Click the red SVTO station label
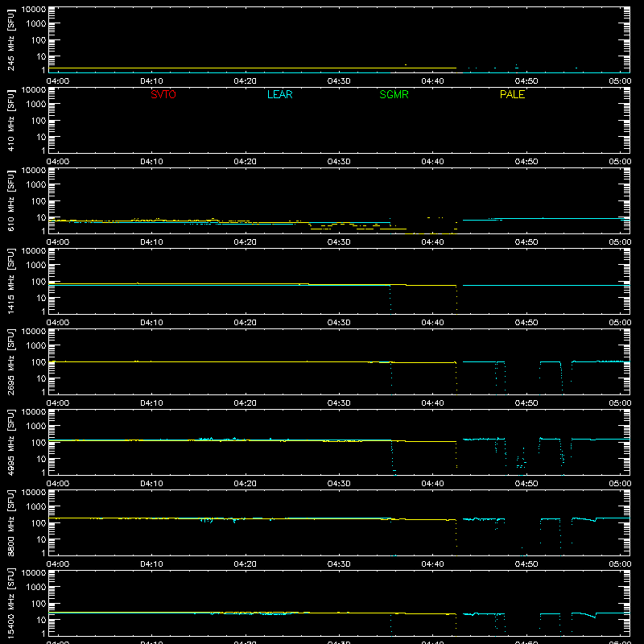Screen dimensions: 644x644 163,94
